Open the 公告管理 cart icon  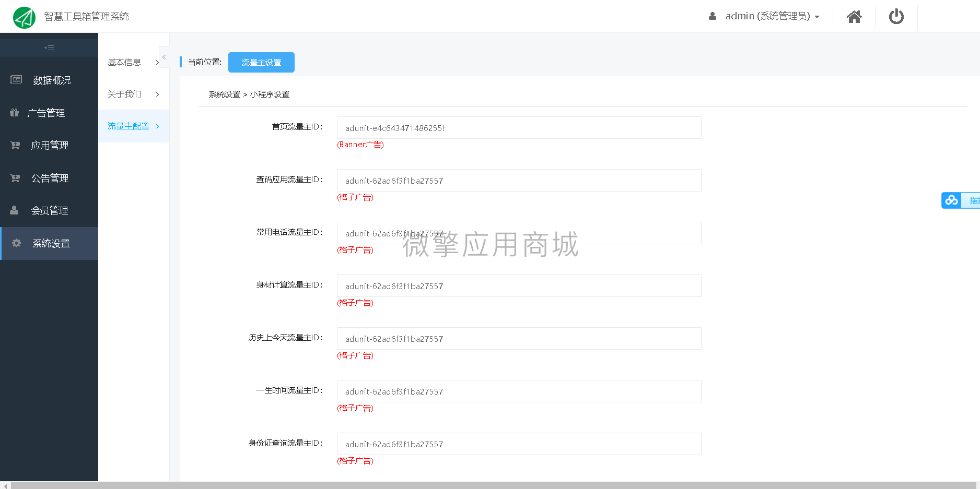(15, 178)
